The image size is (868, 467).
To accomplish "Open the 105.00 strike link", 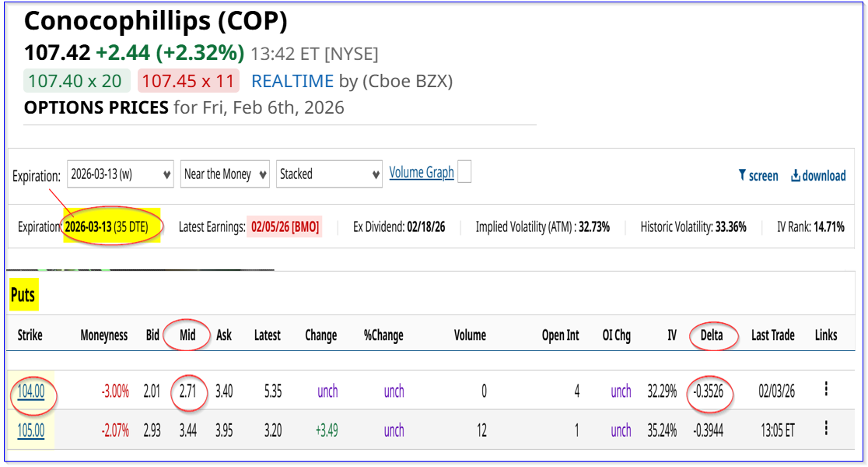I will click(x=31, y=430).
